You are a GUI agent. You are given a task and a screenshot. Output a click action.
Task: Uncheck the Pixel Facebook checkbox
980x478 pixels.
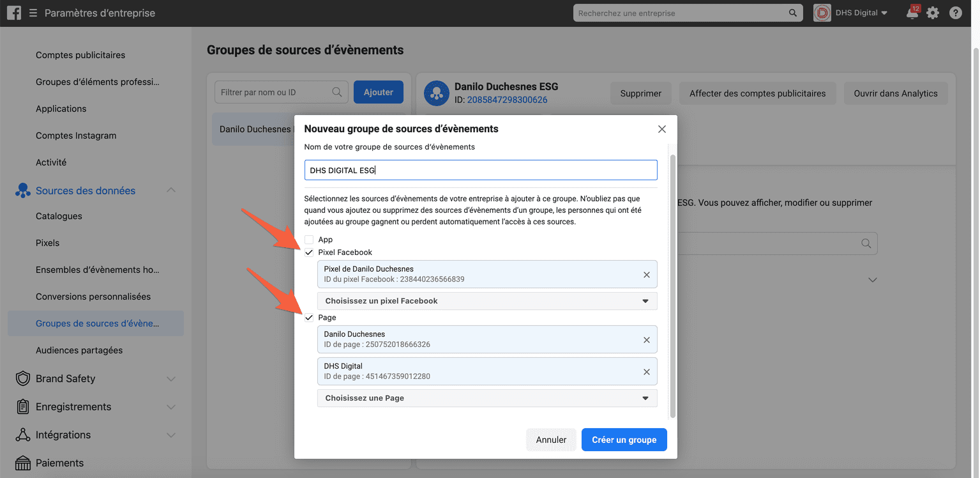(309, 252)
